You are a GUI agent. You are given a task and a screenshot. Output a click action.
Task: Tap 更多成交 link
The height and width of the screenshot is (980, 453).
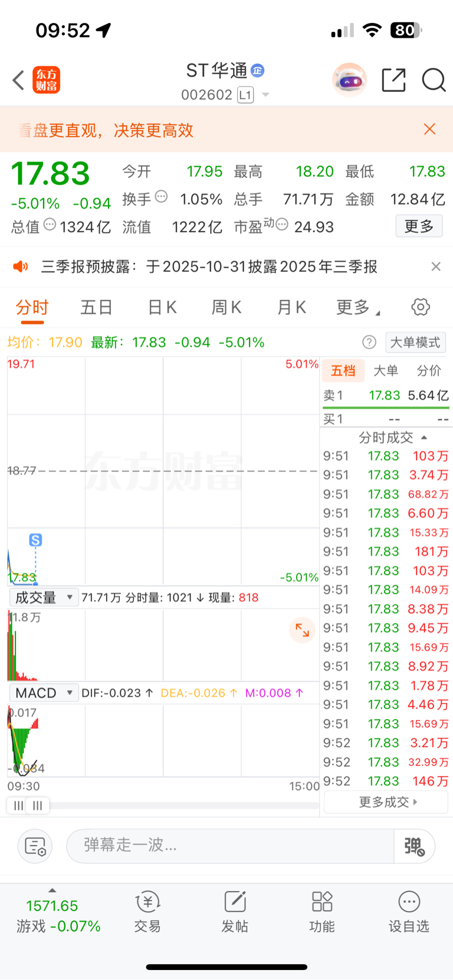[x=386, y=802]
